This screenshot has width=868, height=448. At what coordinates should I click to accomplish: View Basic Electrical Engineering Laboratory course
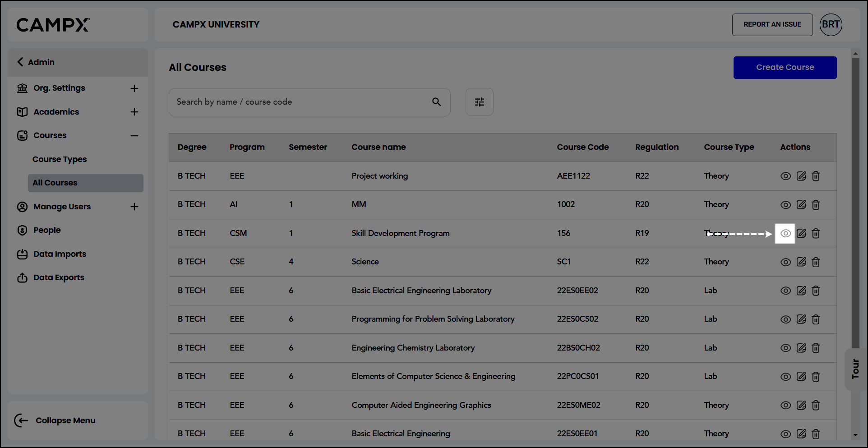(785, 291)
